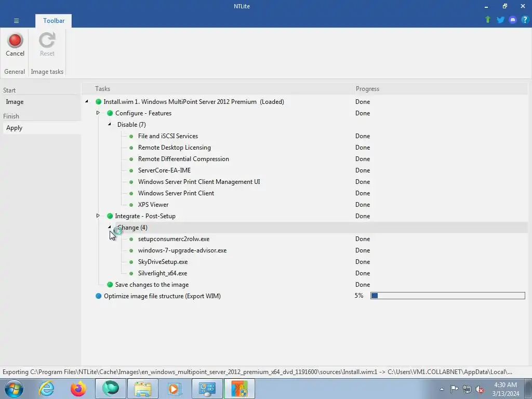Select Optimize image file structure task

[162, 296]
